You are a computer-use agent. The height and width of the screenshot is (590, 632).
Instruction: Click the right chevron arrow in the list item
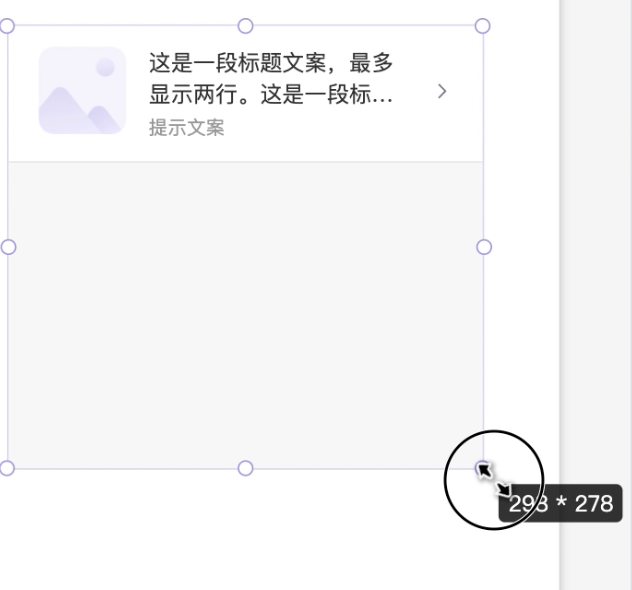(x=442, y=91)
